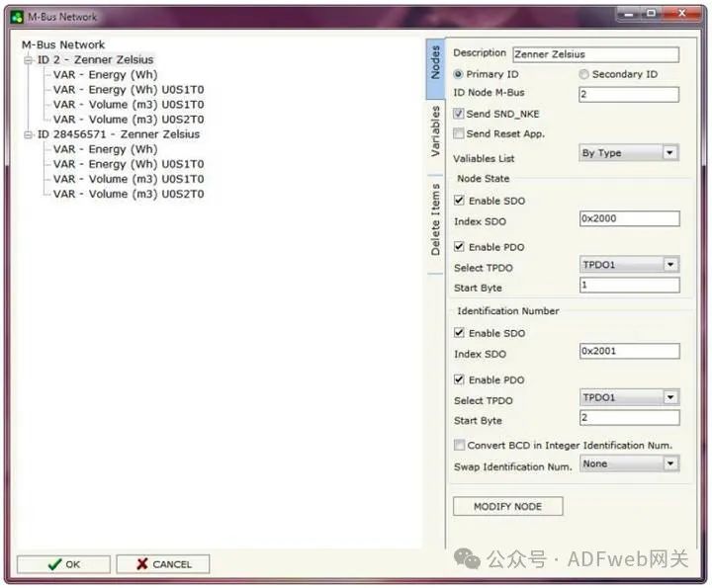Select the tree item ID 2 - Zenner Zelsius
Image resolution: width=712 pixels, height=588 pixels.
click(x=95, y=60)
